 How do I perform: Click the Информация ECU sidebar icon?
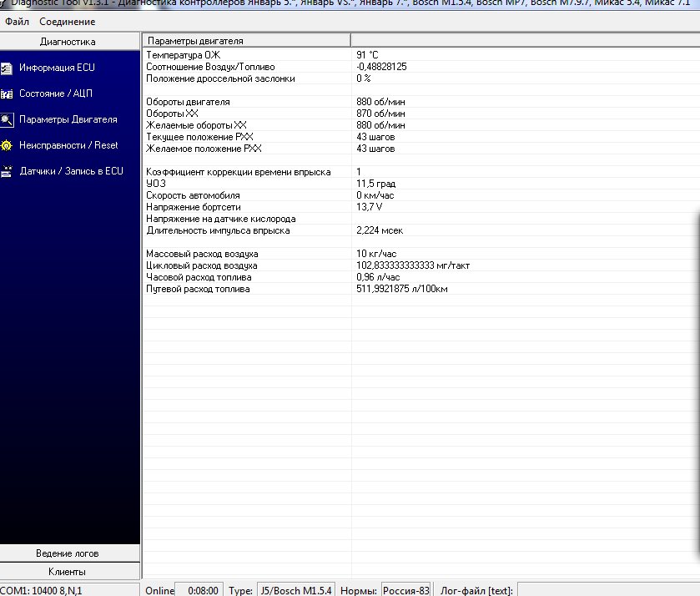click(x=7, y=68)
